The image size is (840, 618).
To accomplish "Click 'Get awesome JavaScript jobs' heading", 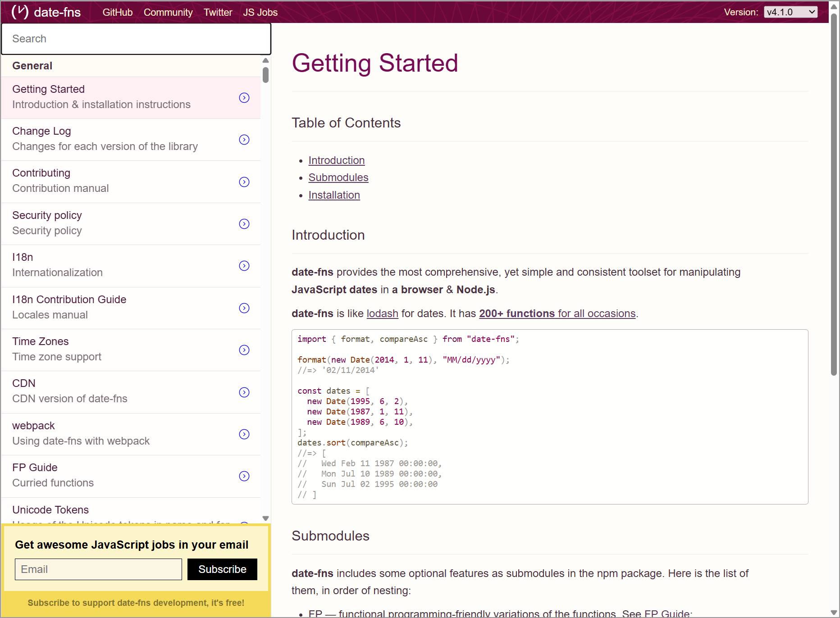I will pos(132,545).
